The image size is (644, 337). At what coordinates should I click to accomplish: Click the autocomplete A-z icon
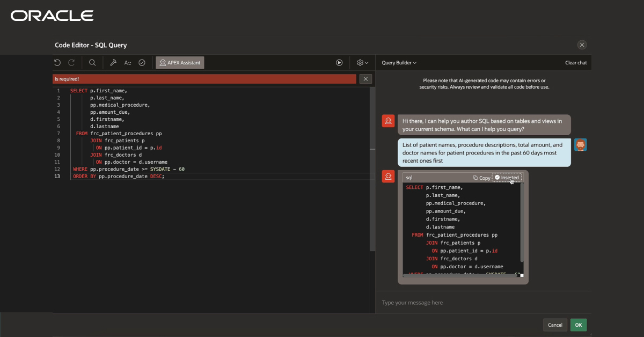tap(128, 63)
